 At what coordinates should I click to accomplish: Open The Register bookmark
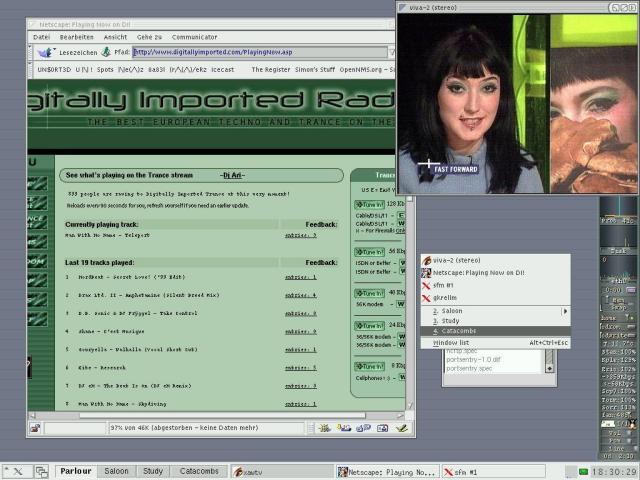click(271, 70)
